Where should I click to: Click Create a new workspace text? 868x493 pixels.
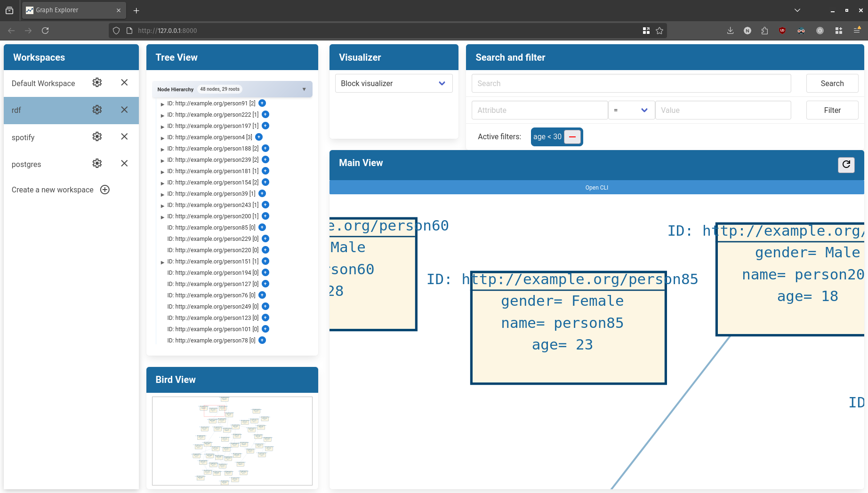53,190
